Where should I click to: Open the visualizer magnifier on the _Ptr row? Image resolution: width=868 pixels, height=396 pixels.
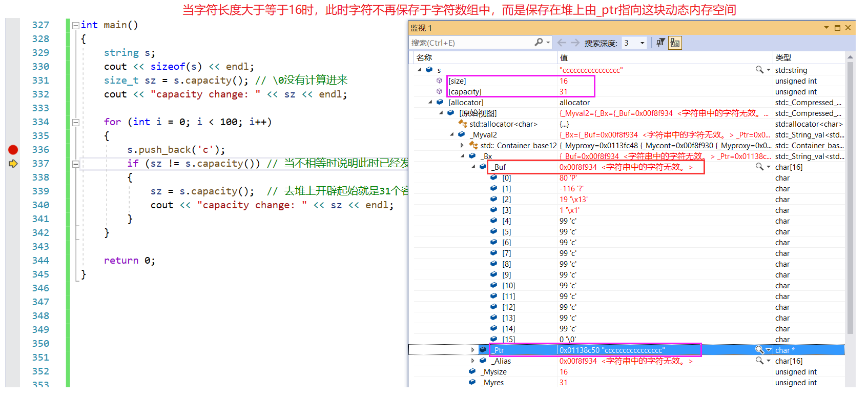pyautogui.click(x=759, y=349)
